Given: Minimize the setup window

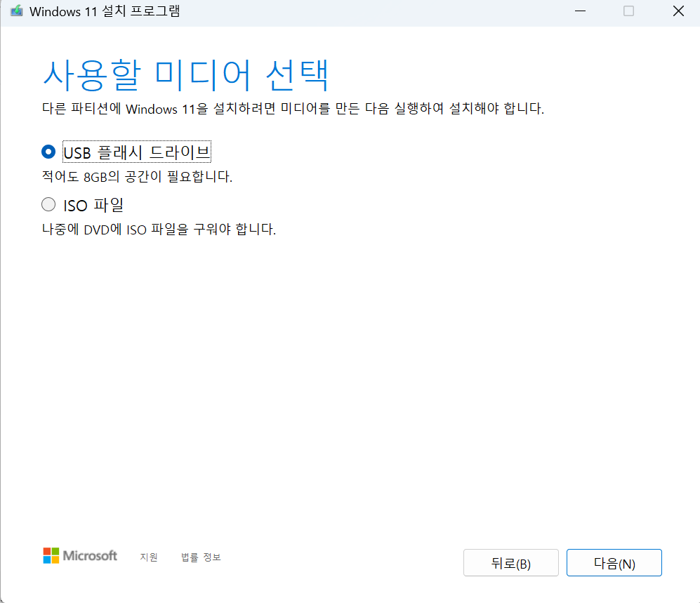Looking at the screenshot, I should (x=580, y=11).
